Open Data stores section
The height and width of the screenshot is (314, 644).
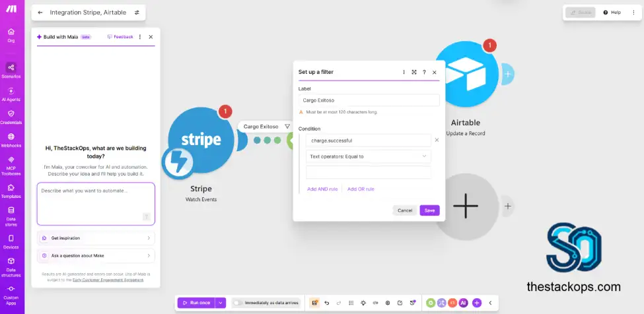pos(11,216)
